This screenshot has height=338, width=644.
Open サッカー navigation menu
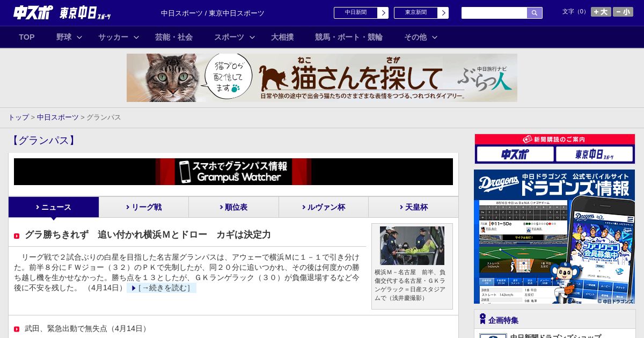[113, 37]
